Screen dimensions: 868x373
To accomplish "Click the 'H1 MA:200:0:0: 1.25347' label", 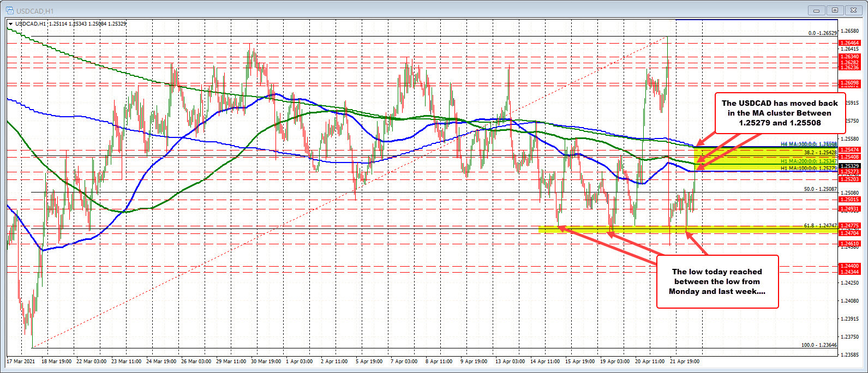I will [809, 162].
